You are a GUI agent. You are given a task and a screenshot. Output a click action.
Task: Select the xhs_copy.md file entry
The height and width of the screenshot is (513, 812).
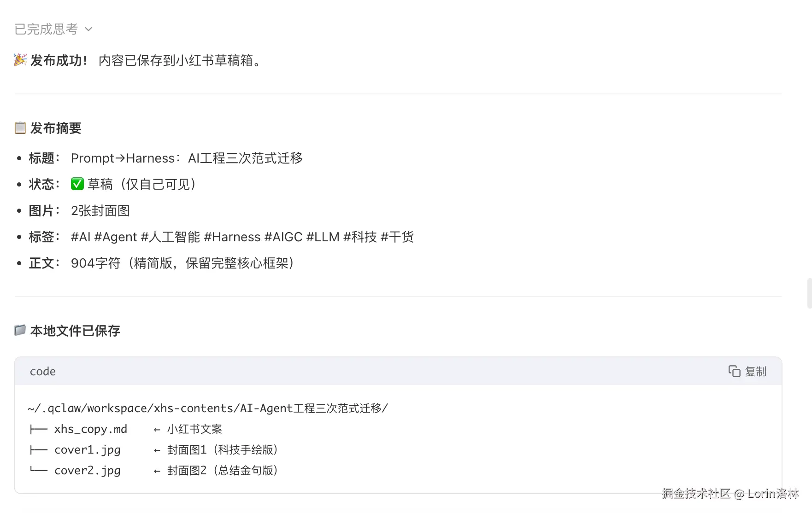pos(90,429)
